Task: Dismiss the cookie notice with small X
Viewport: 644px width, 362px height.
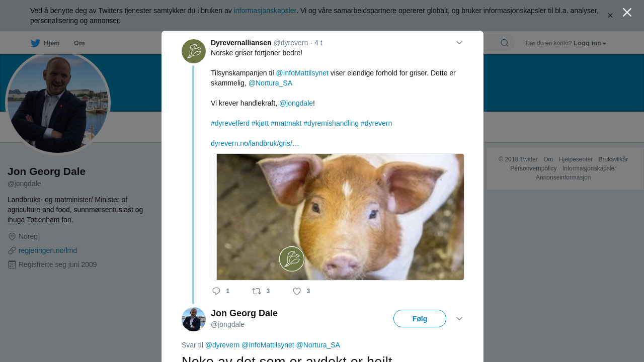Action: pos(610,16)
